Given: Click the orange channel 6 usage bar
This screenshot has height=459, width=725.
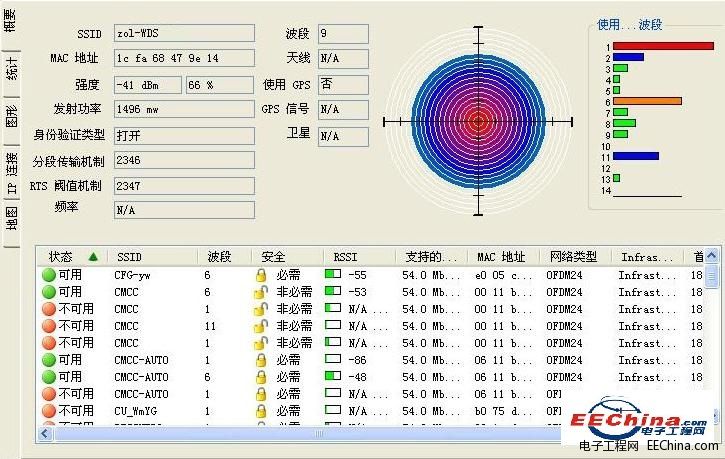Looking at the screenshot, I should pos(647,101).
